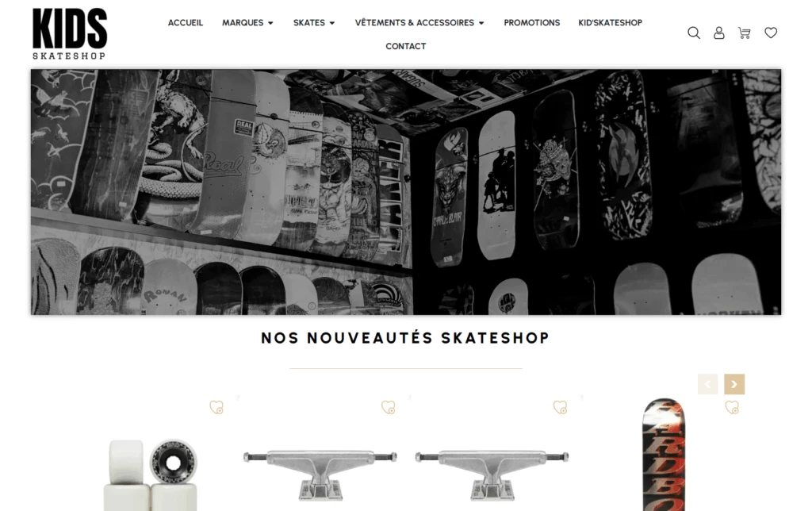Go to the Accueil menu item
812x511 pixels.
pos(186,23)
